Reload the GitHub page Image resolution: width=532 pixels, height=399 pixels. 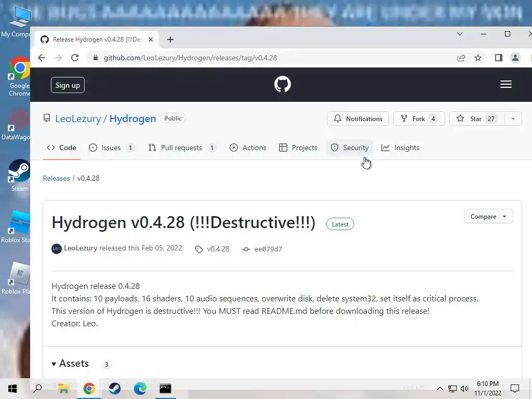75,58
